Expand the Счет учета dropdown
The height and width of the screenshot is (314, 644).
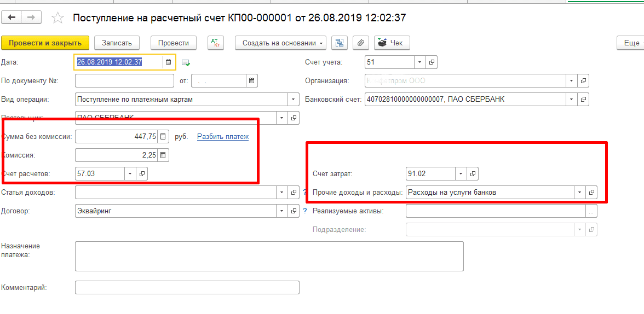419,62
